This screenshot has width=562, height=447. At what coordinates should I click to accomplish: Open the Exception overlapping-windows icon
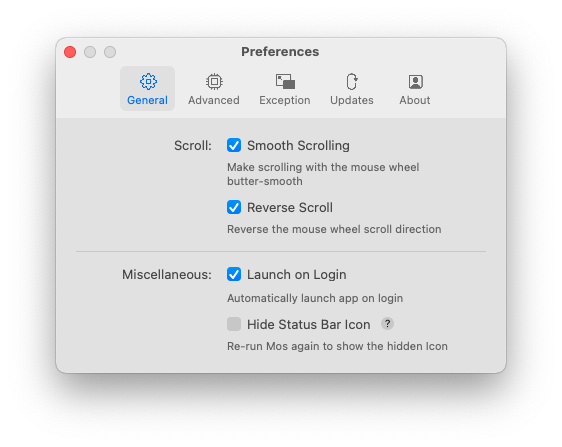point(285,81)
